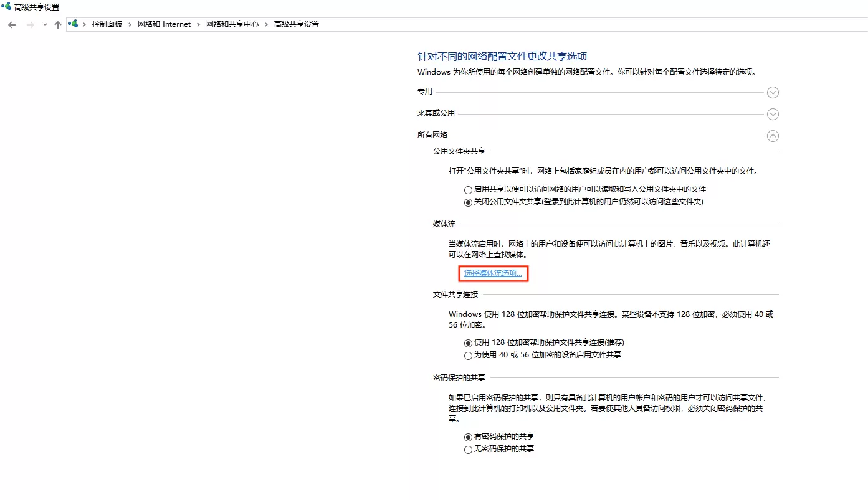Select 无密码保护的共享 radio option
The height and width of the screenshot is (500, 868).
(x=468, y=450)
